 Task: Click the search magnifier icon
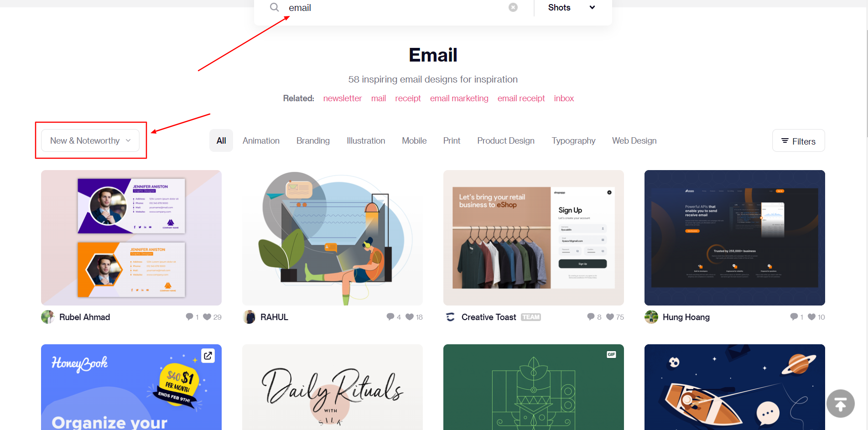(x=274, y=7)
